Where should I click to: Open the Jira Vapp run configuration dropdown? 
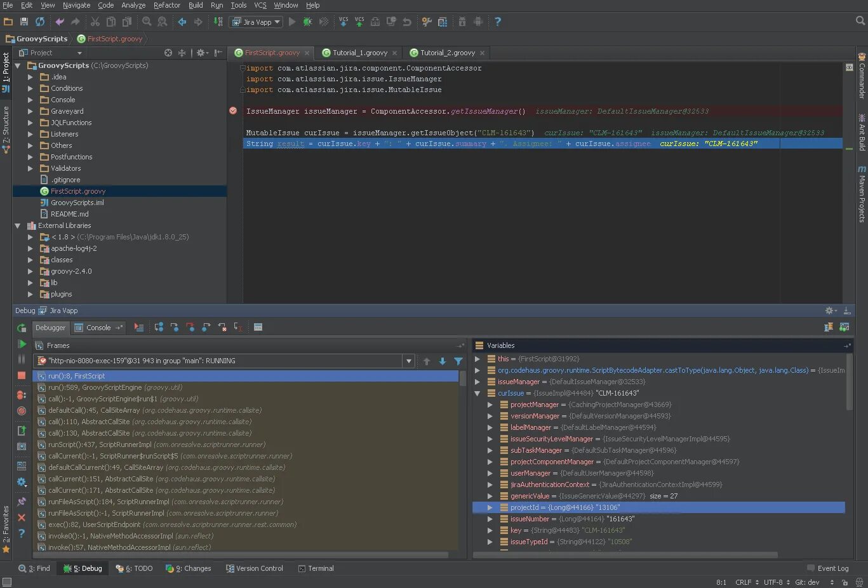pos(256,22)
